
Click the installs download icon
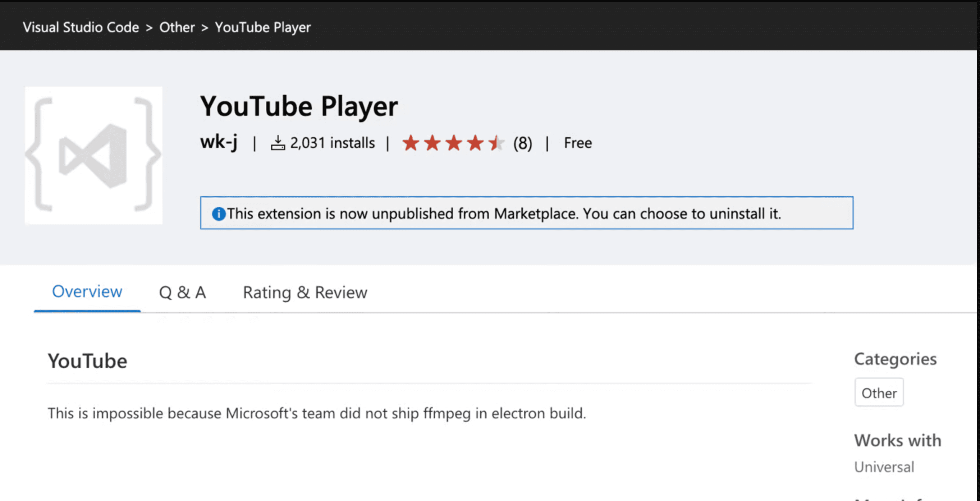278,143
